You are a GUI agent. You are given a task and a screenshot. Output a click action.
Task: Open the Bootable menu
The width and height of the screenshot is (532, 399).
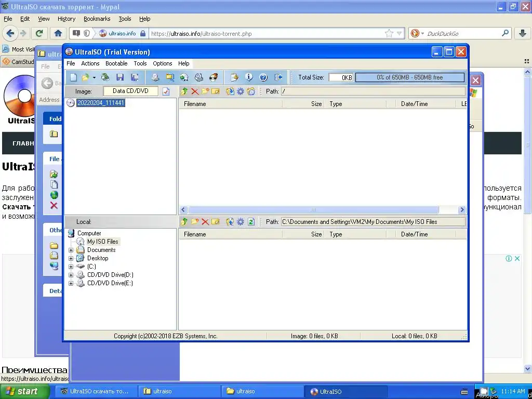click(116, 63)
